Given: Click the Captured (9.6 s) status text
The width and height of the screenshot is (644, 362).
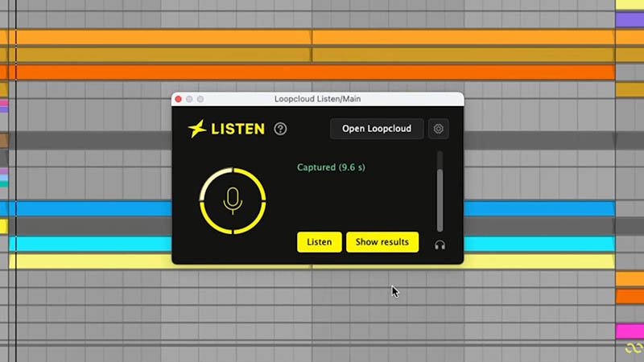Looking at the screenshot, I should (331, 167).
